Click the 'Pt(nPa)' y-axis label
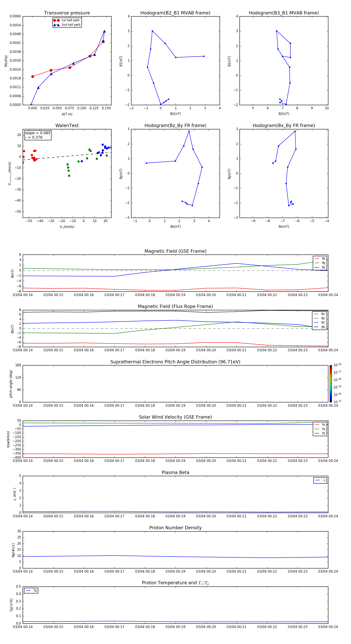Image resolution: width=351 pixels, height=644 pixels. point(6,61)
